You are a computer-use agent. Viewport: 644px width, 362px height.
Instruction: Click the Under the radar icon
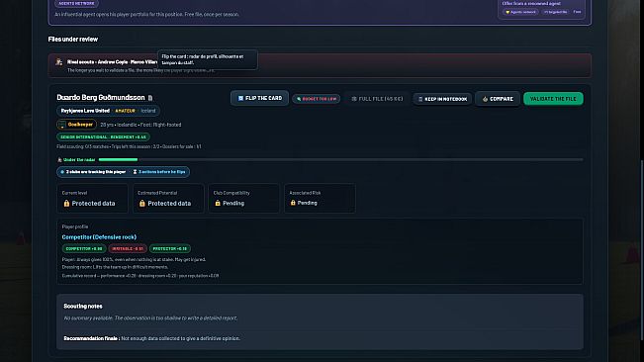(x=59, y=159)
